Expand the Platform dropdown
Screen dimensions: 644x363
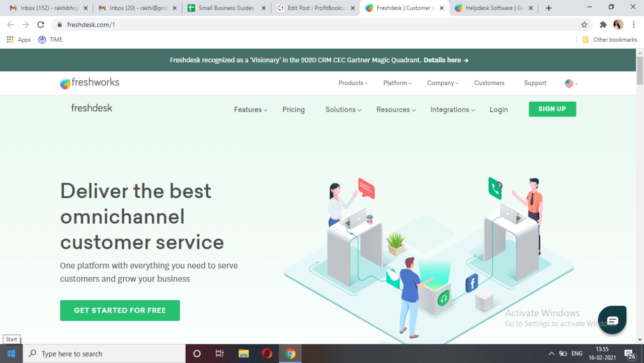(397, 83)
